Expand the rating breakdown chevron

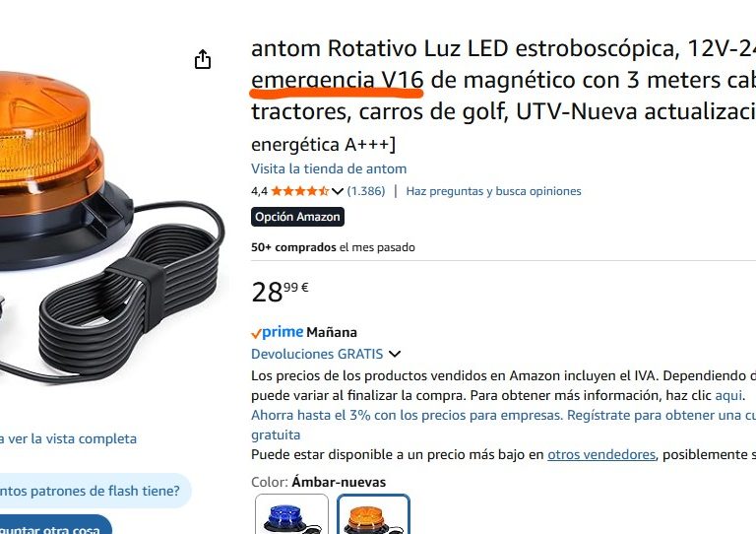tap(338, 191)
